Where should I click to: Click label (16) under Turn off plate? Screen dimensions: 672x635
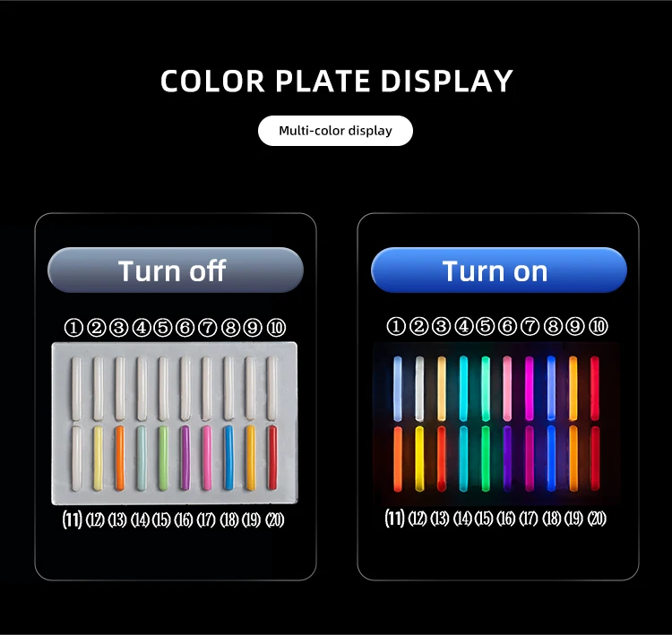click(184, 519)
